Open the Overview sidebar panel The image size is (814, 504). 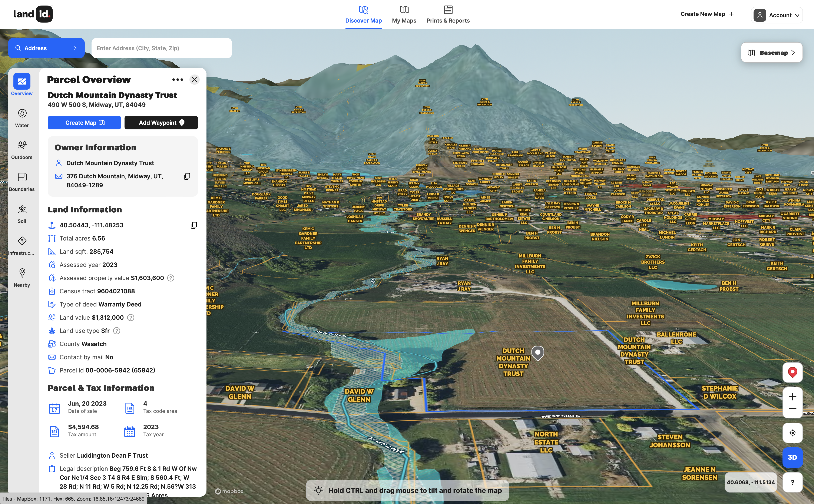tap(22, 85)
